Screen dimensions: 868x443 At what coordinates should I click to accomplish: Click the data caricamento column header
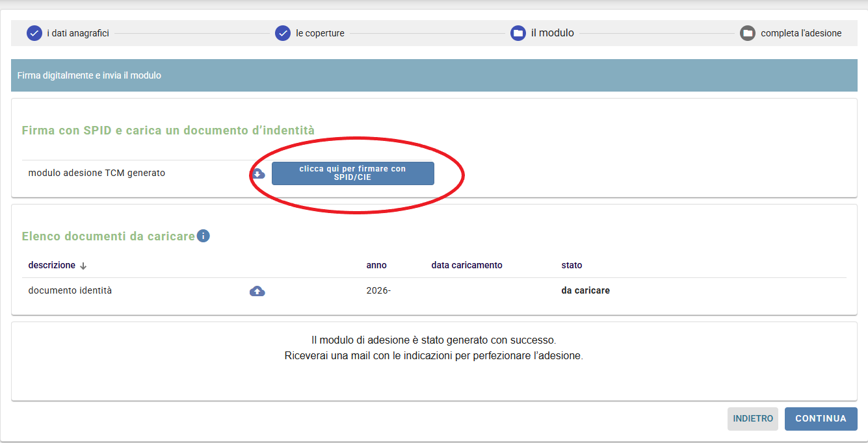coord(466,265)
